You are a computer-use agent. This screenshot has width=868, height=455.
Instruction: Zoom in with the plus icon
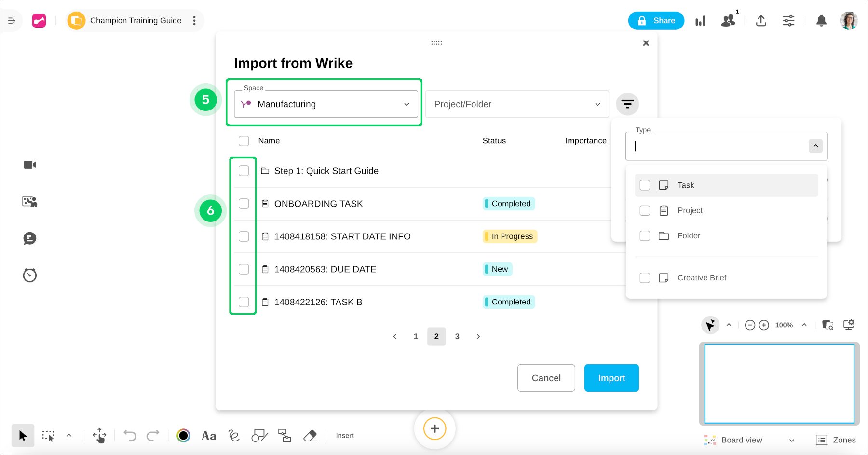click(764, 325)
